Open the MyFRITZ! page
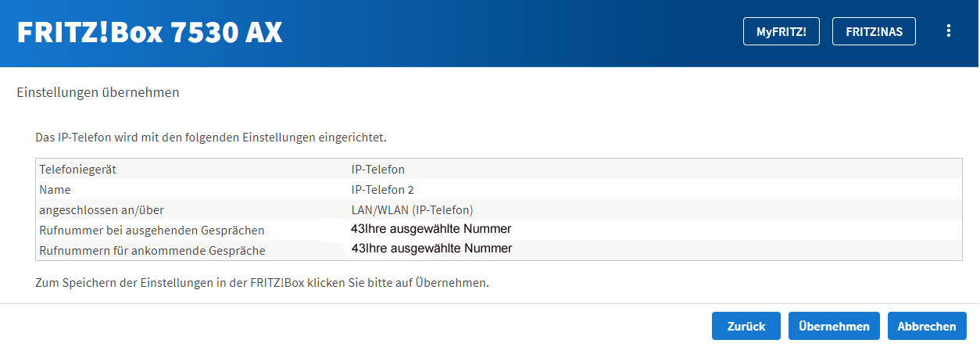This screenshot has height=354, width=980. point(781,32)
